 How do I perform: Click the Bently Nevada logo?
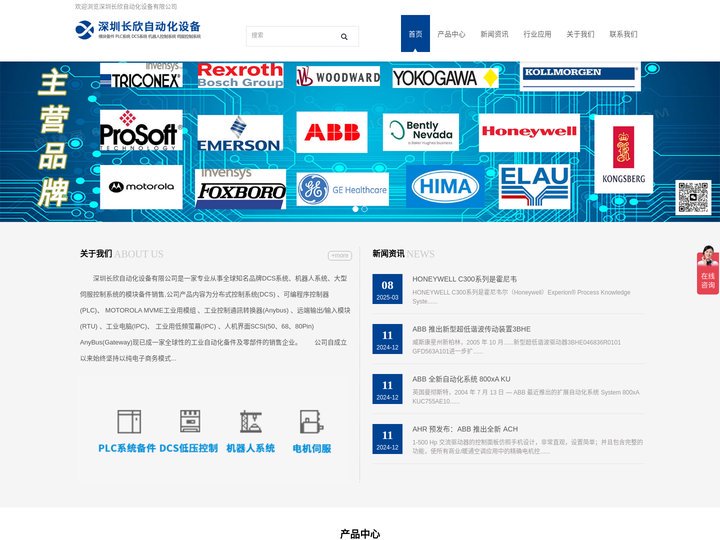(421, 132)
